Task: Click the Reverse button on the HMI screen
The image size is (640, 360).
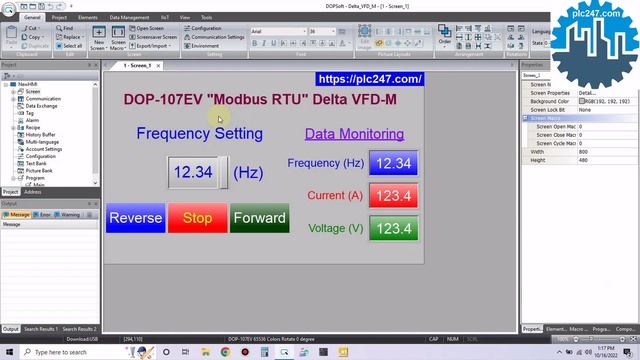Action: 136,218
